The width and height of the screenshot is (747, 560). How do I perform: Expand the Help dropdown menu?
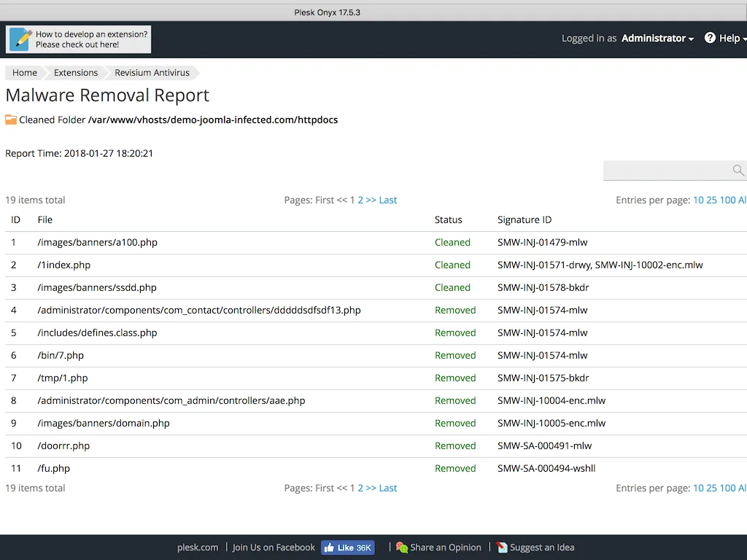click(x=729, y=38)
